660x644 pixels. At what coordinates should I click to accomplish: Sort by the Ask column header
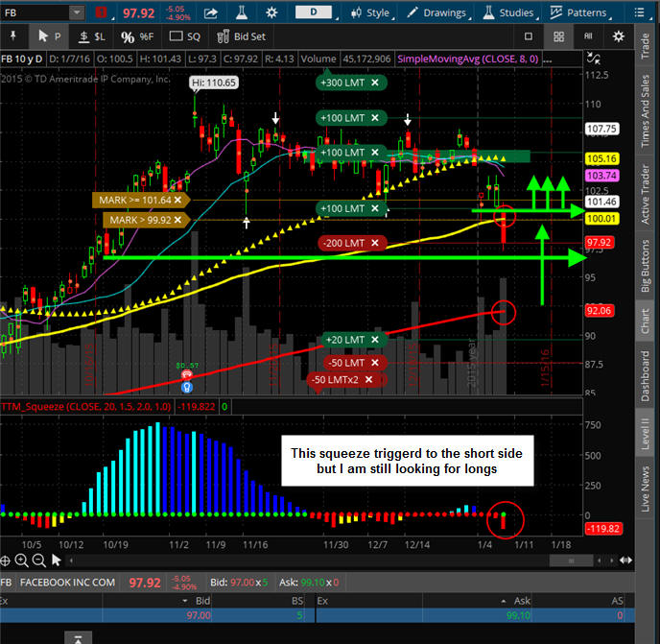(521, 601)
